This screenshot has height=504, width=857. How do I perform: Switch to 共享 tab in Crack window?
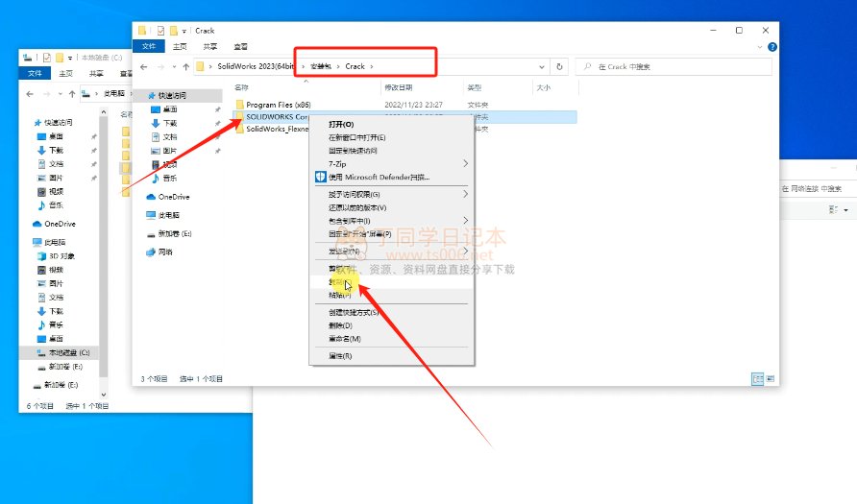pos(209,46)
